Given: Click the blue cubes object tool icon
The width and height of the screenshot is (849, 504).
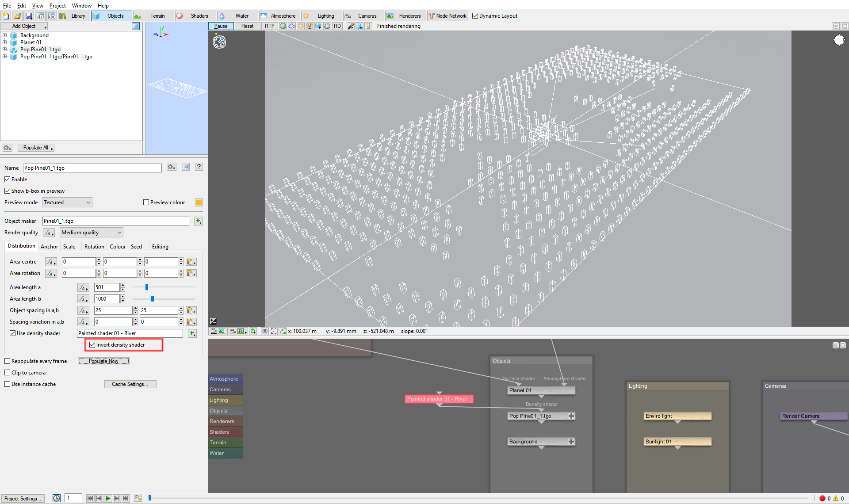Looking at the screenshot, I should 360,26.
